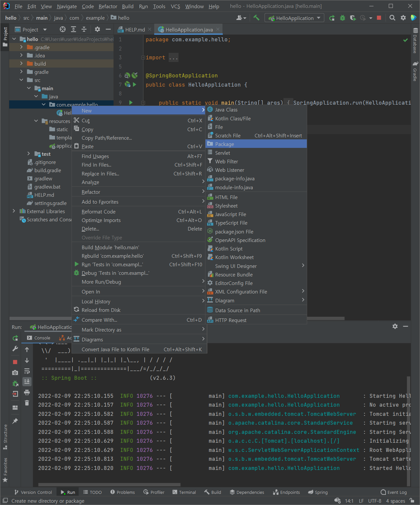Expand the .idea folder
420x505 pixels.
point(21,55)
